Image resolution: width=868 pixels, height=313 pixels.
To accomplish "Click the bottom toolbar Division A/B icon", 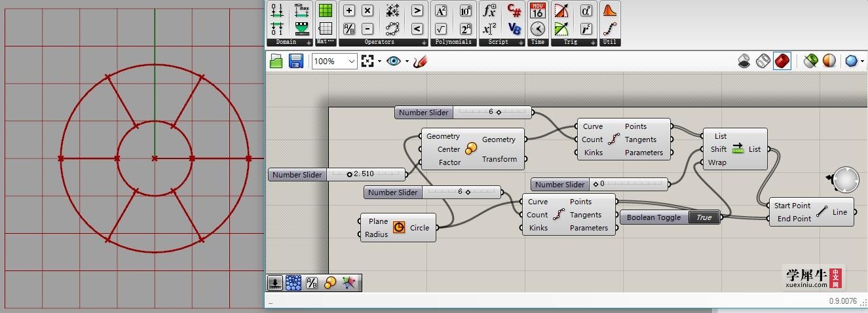I will (x=312, y=283).
